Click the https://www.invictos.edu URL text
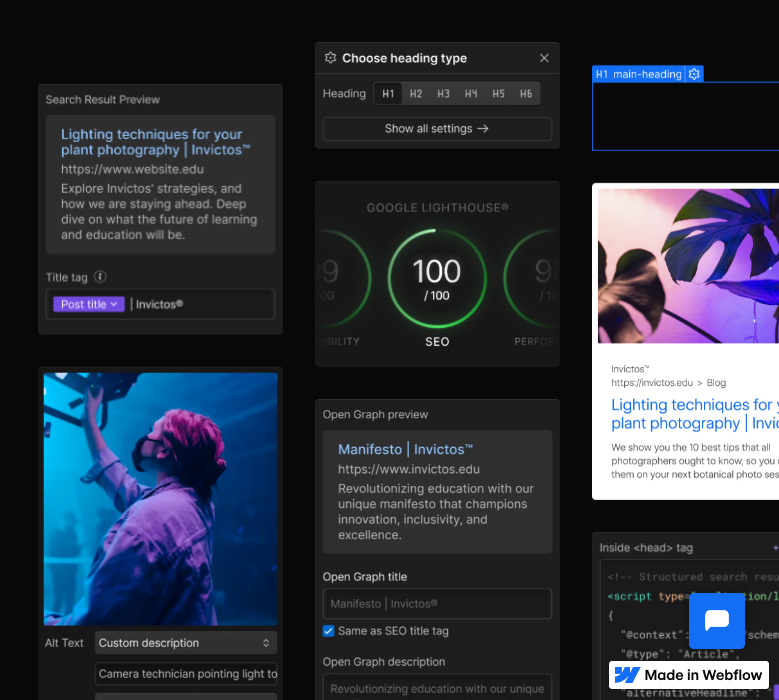This screenshot has height=700, width=779. pos(409,469)
